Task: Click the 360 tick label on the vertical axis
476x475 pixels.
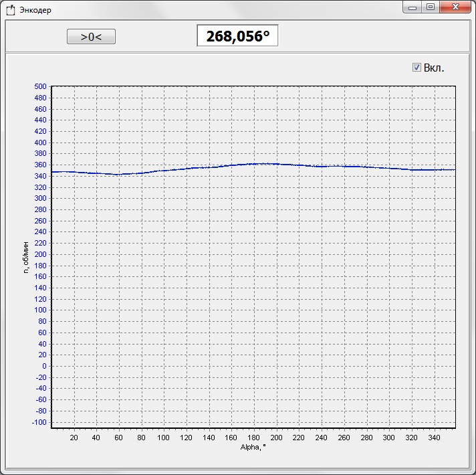Action: click(40, 165)
